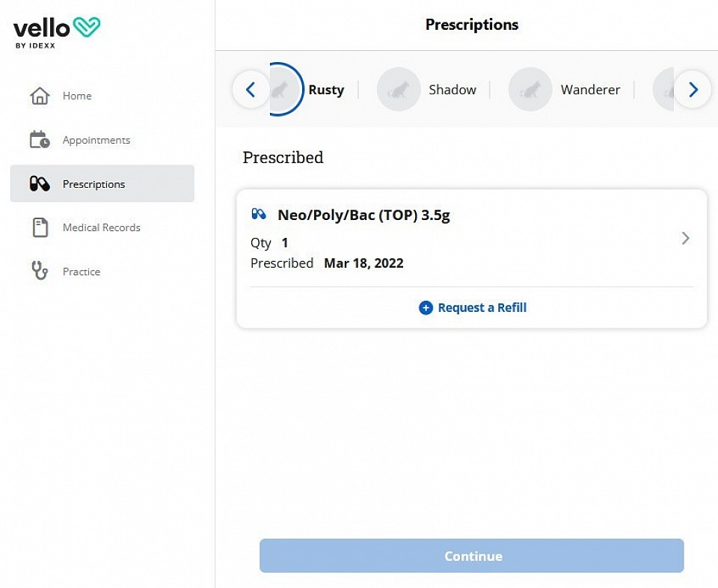
Task: Click the plus icon beside Request a Refill
Action: [x=426, y=307]
